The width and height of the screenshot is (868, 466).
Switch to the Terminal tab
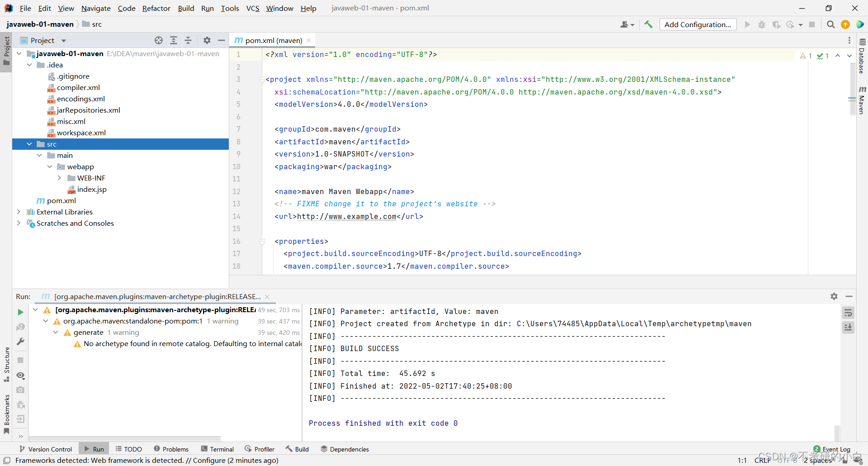(217, 449)
